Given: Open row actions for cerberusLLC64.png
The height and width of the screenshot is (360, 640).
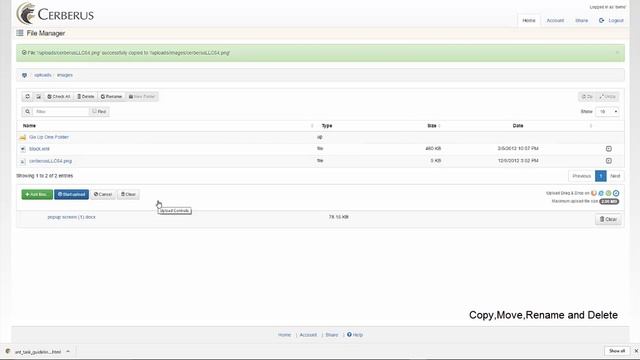Looking at the screenshot, I should click(x=609, y=161).
